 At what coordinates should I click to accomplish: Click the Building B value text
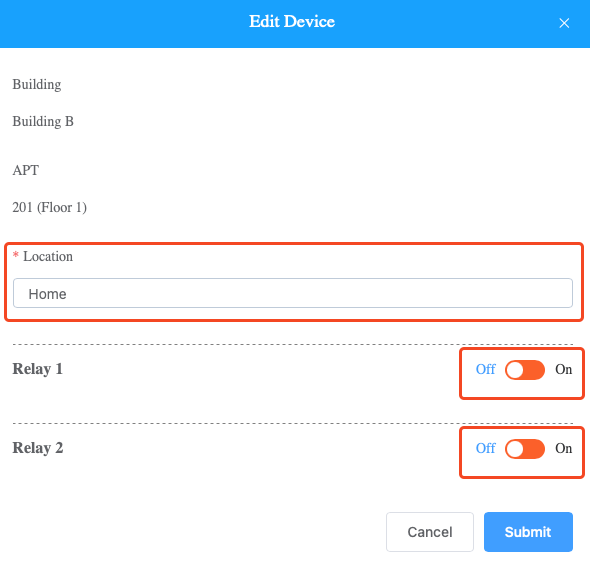coord(43,122)
